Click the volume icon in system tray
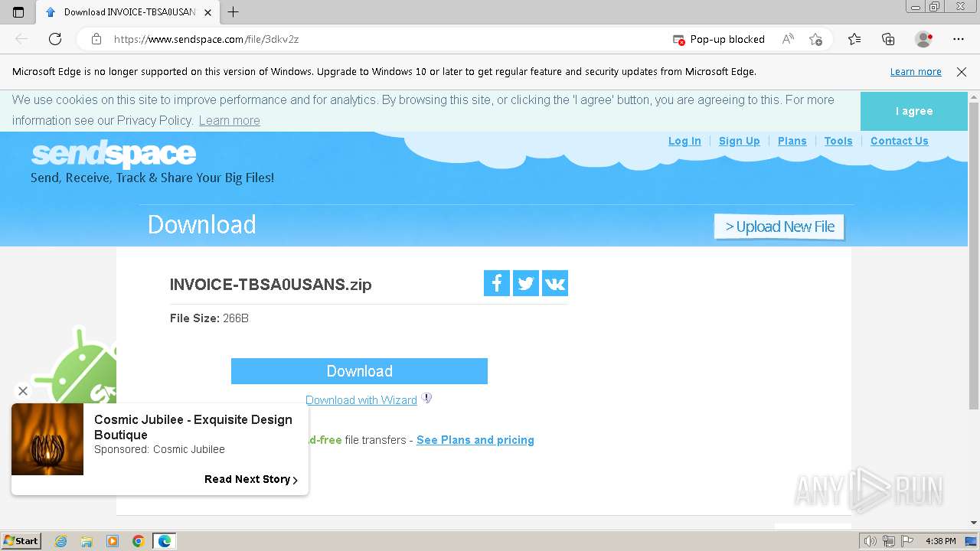The height and width of the screenshot is (551, 980). click(x=871, y=541)
